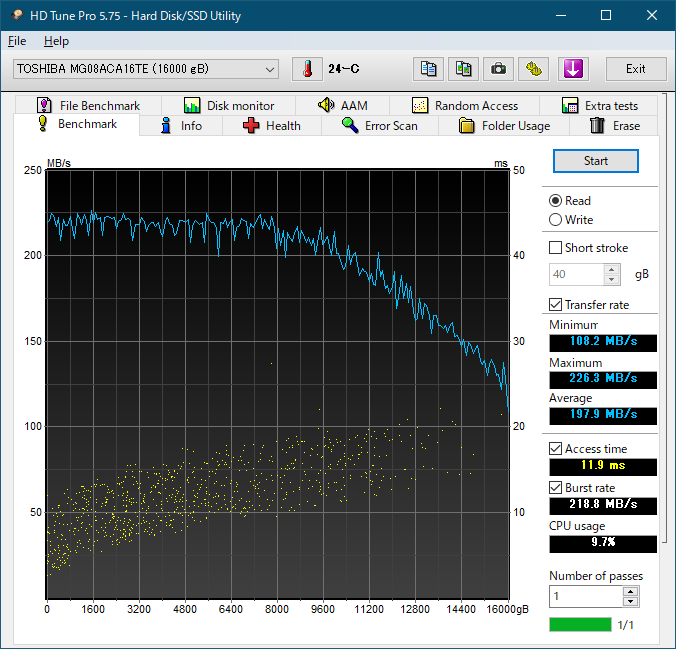Viewport: 676px width, 649px height.
Task: Open the Help menu
Action: (56, 41)
